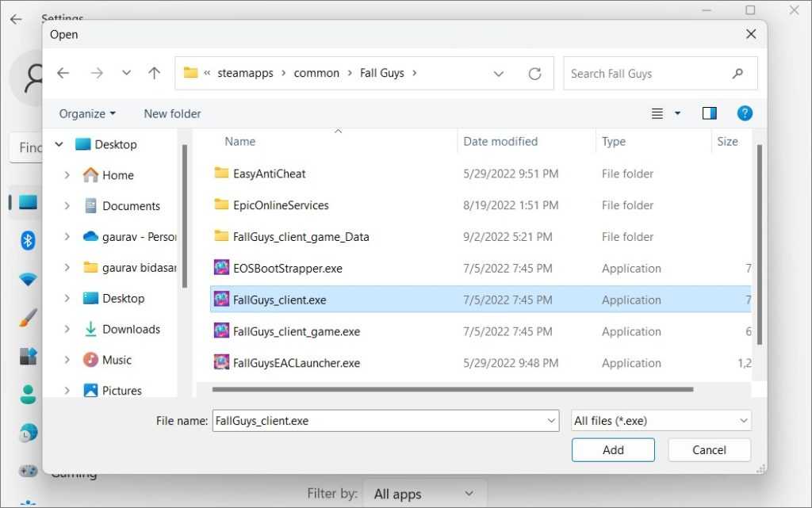The height and width of the screenshot is (508, 812).
Task: Expand Music tree node
Action: [x=67, y=360]
